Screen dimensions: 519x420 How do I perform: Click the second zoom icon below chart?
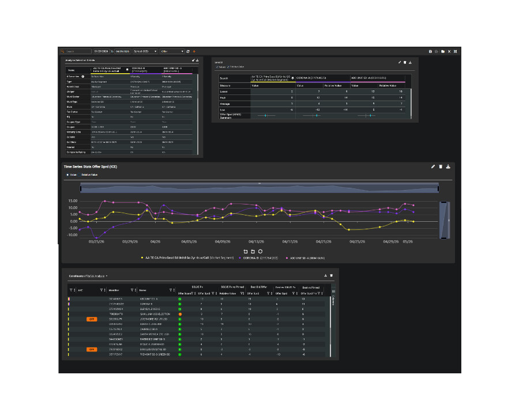click(x=253, y=252)
